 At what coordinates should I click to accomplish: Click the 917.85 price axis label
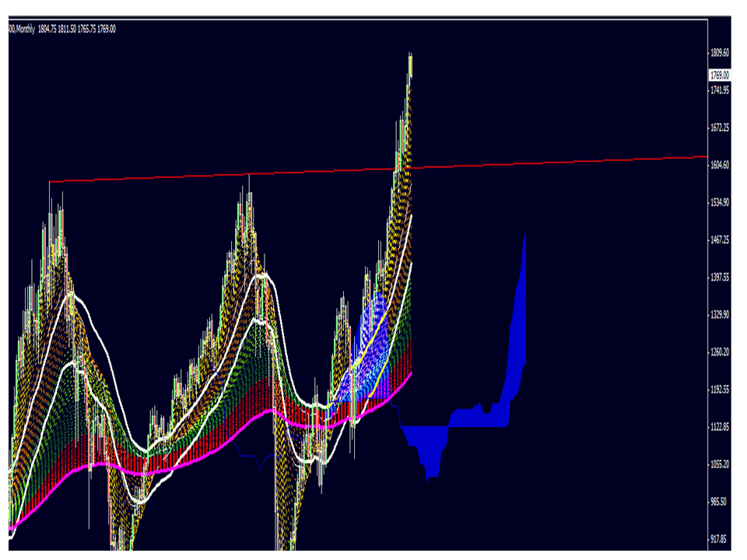[720, 539]
